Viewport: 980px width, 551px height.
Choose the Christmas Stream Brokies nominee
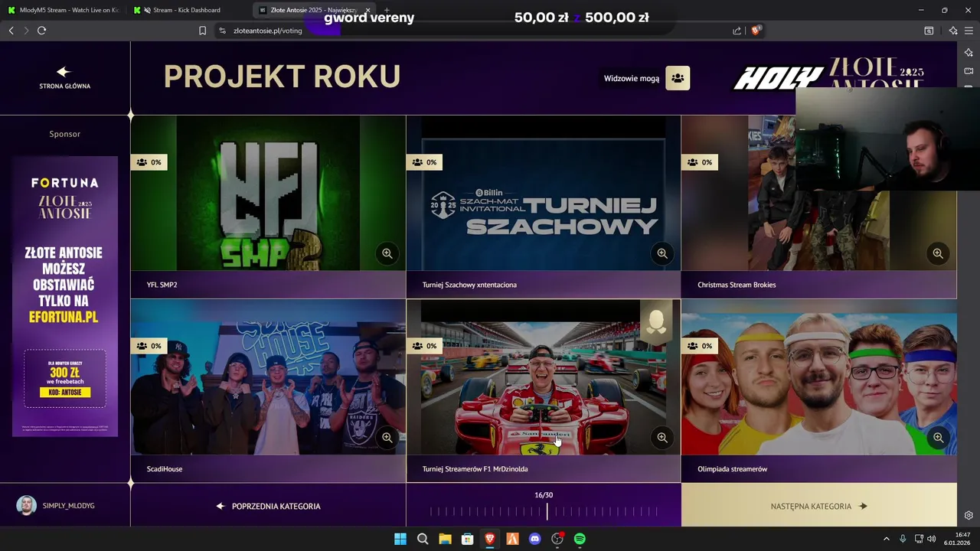pyautogui.click(x=818, y=207)
